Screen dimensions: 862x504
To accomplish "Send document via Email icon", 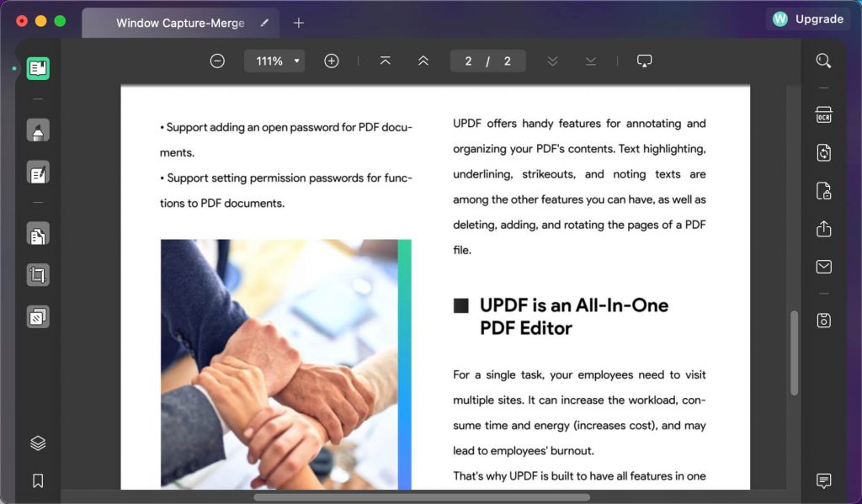I will click(823, 266).
